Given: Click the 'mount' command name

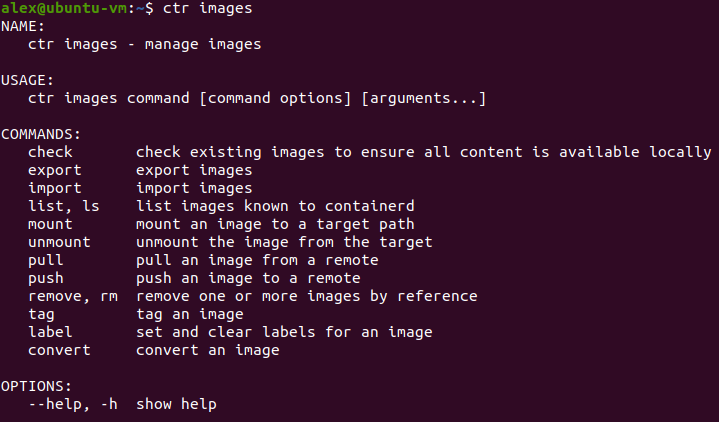Looking at the screenshot, I should (x=50, y=224).
